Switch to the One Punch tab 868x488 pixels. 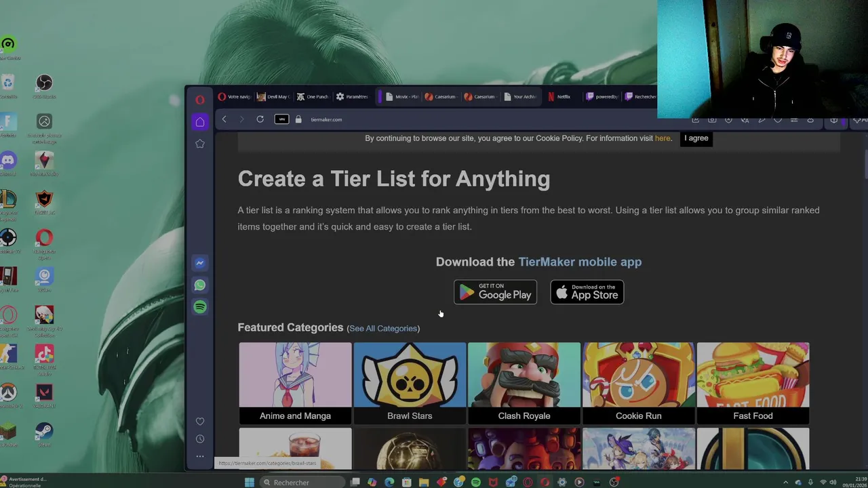click(x=313, y=97)
